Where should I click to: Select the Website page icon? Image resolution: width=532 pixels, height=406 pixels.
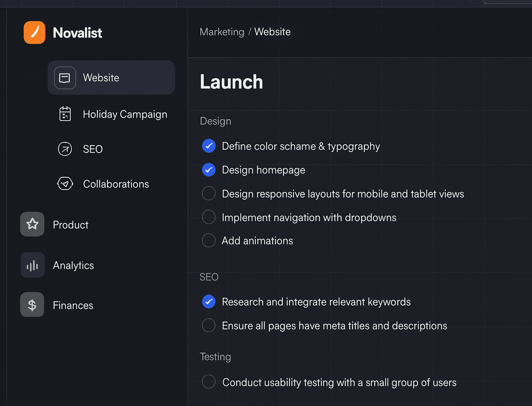(x=65, y=77)
